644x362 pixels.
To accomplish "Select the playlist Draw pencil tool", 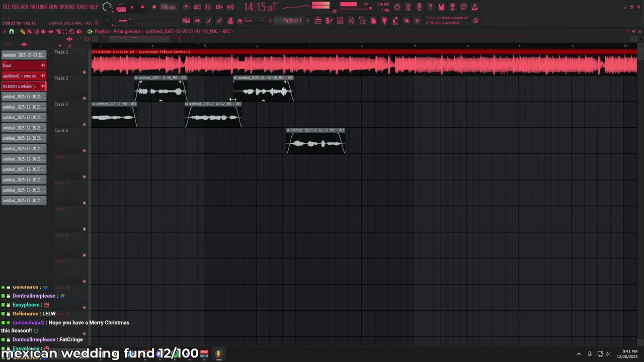I will 22,32.
